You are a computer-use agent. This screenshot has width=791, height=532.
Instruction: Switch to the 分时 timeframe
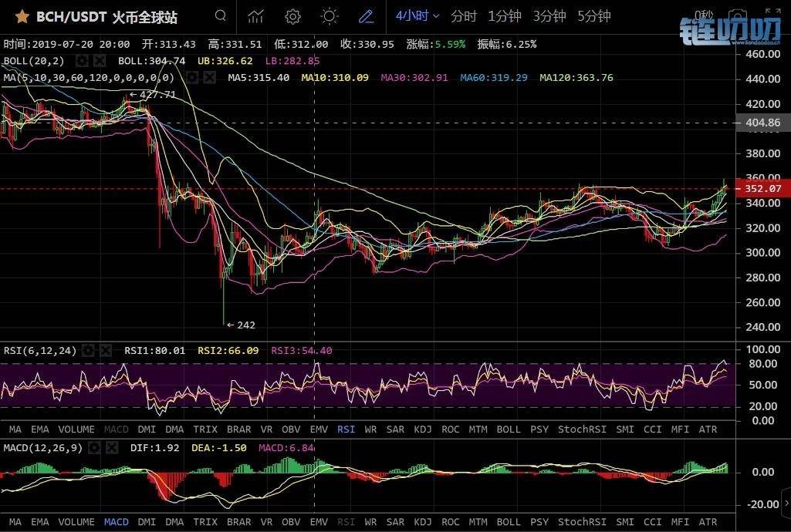pyautogui.click(x=464, y=16)
